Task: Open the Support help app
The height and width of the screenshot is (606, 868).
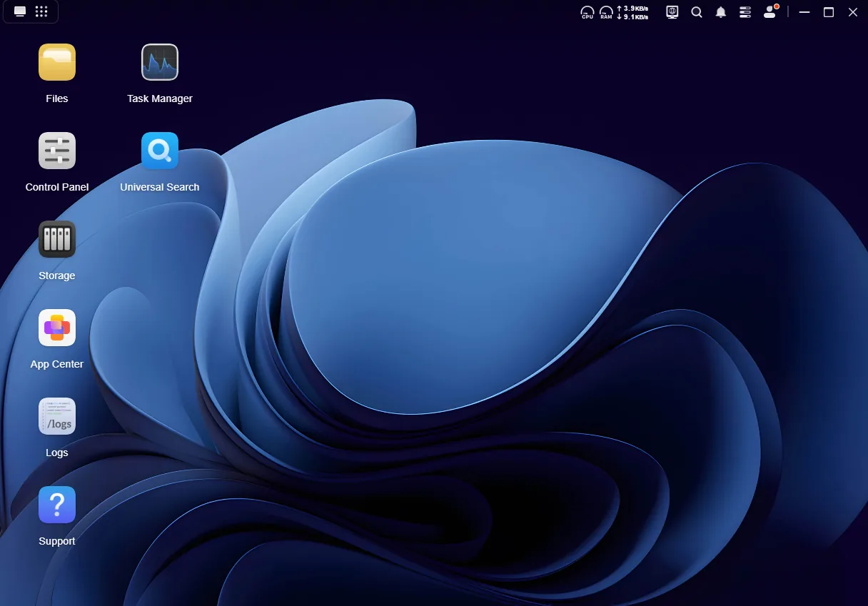Action: 57,505
